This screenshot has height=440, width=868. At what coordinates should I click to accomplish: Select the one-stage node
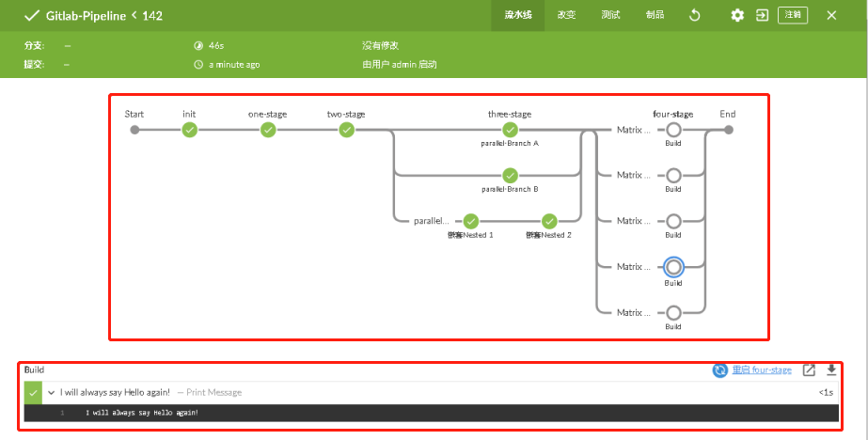point(268,130)
